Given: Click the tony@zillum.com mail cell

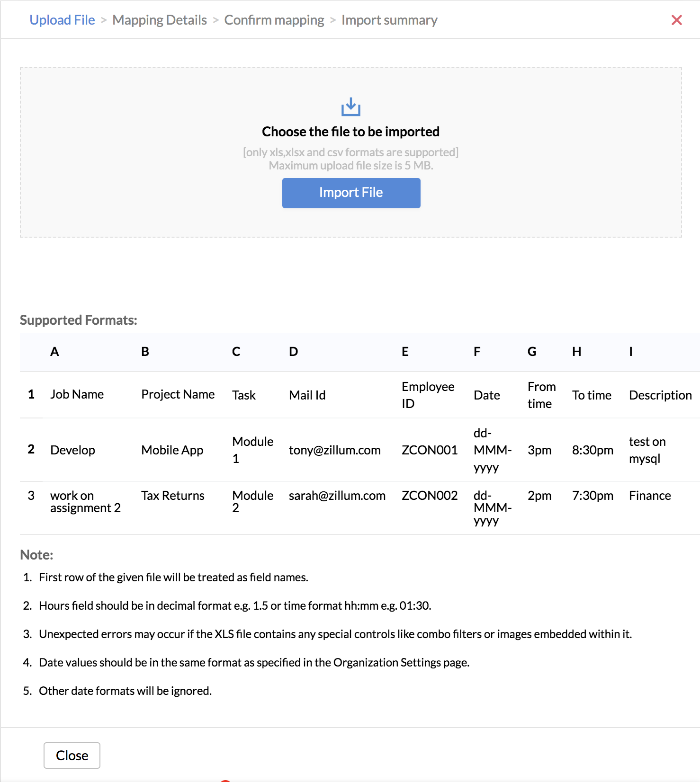Looking at the screenshot, I should pyautogui.click(x=335, y=450).
